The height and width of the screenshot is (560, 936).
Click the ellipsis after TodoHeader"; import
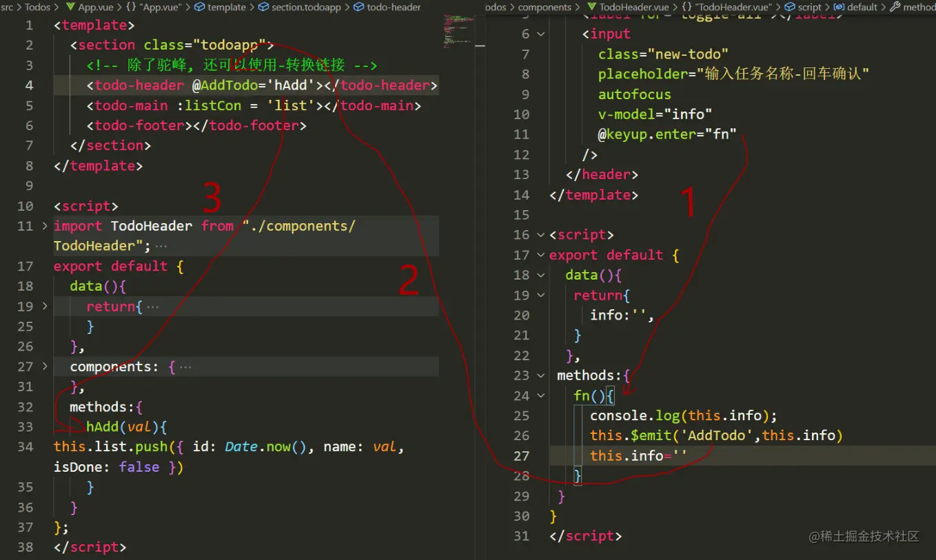pos(161,246)
